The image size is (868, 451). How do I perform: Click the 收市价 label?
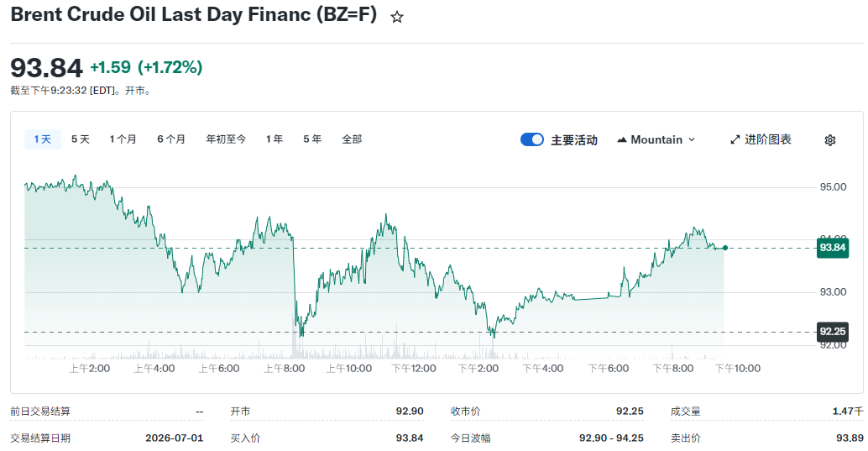[466, 412]
